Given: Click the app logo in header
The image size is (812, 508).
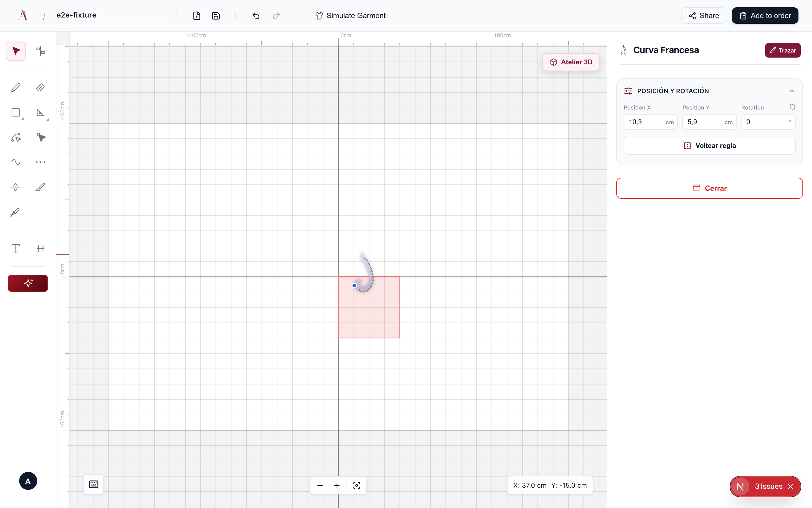Looking at the screenshot, I should click(23, 15).
